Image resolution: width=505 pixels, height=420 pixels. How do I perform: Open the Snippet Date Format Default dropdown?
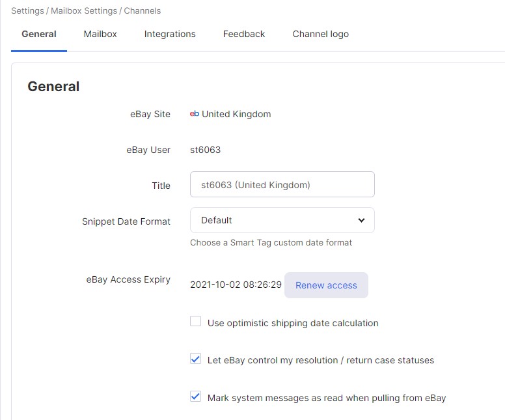282,220
